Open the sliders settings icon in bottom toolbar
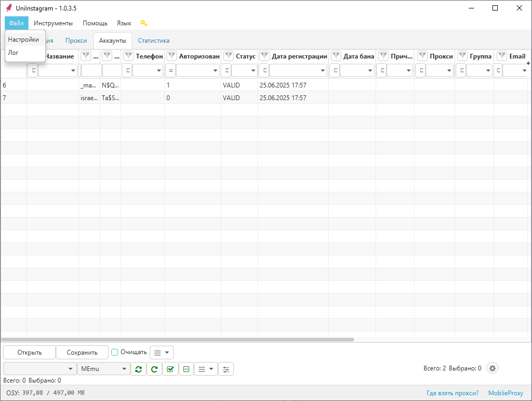The width and height of the screenshot is (532, 401). coord(226,369)
